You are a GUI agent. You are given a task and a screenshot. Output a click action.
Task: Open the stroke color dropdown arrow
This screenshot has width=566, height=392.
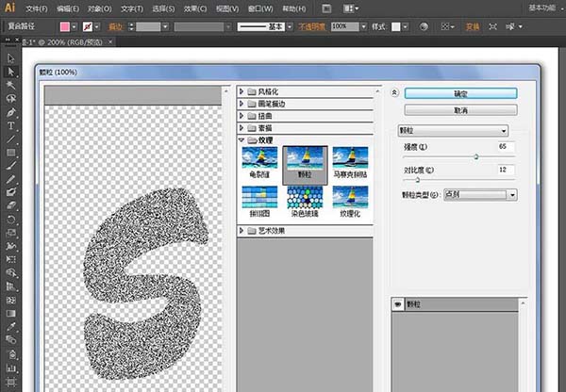(97, 26)
